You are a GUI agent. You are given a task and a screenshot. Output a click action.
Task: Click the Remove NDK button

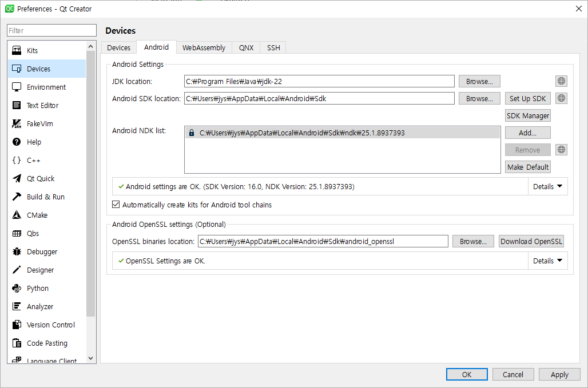527,150
